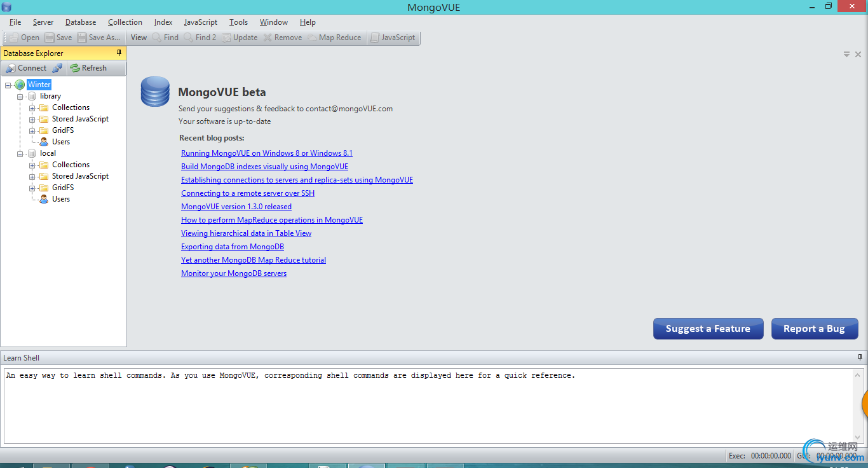Collapse the library database node
Screen dimensions: 868x468
pos(20,96)
